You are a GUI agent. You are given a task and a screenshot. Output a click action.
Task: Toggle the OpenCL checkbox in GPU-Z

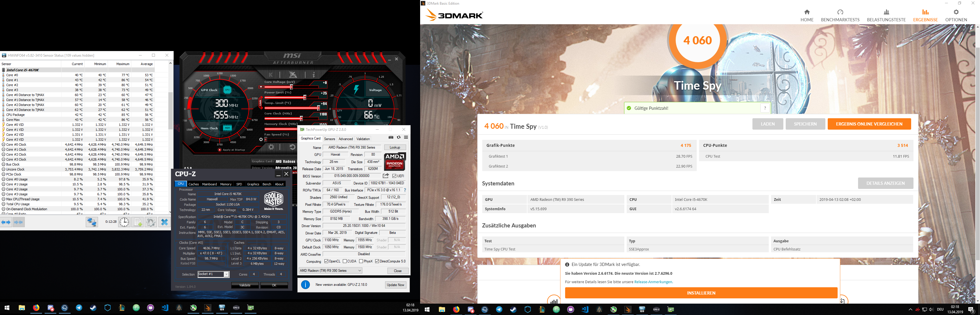point(326,261)
